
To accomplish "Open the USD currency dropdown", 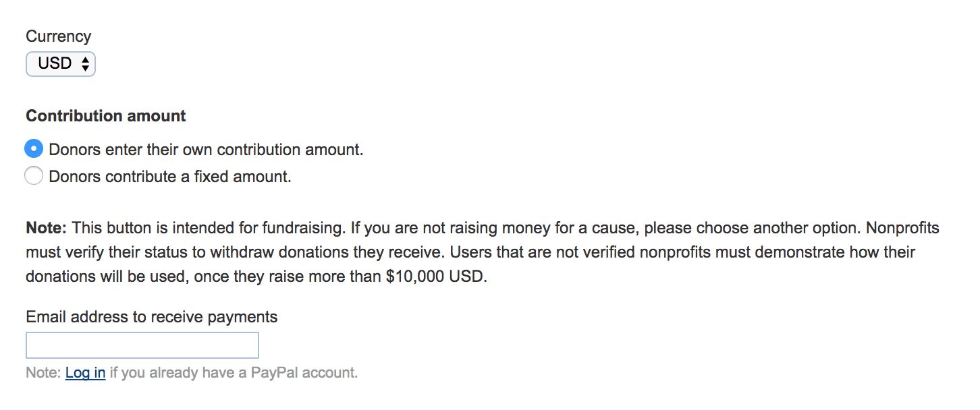I will (61, 64).
